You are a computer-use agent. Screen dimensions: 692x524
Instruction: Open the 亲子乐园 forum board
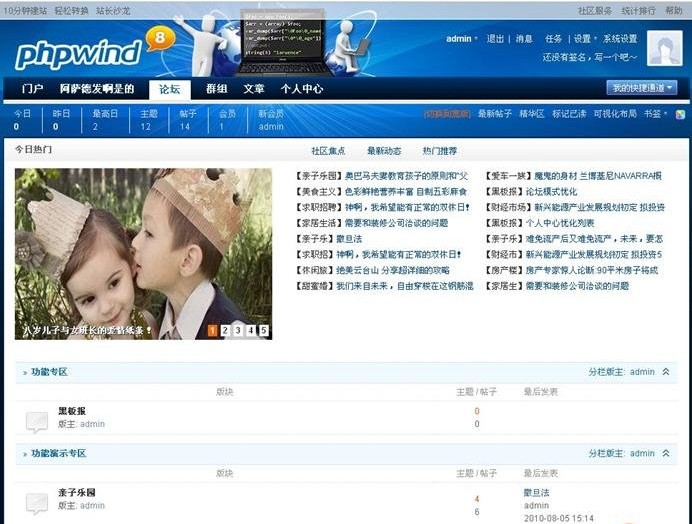click(77, 492)
